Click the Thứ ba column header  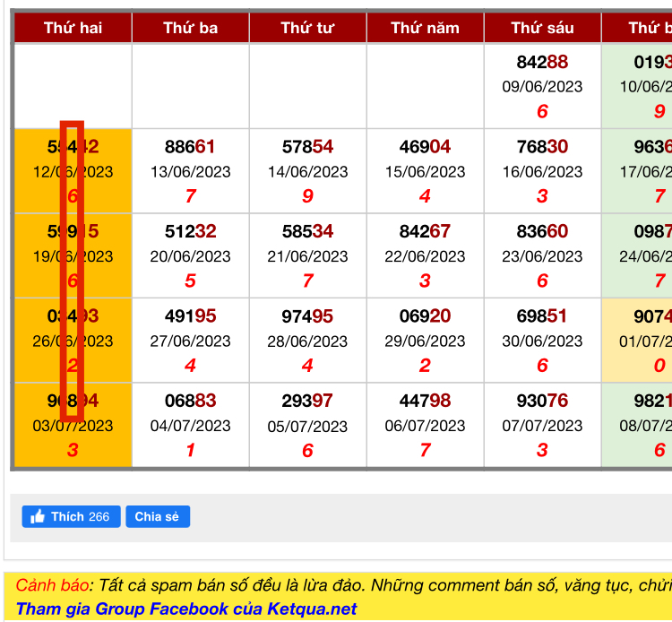point(190,28)
